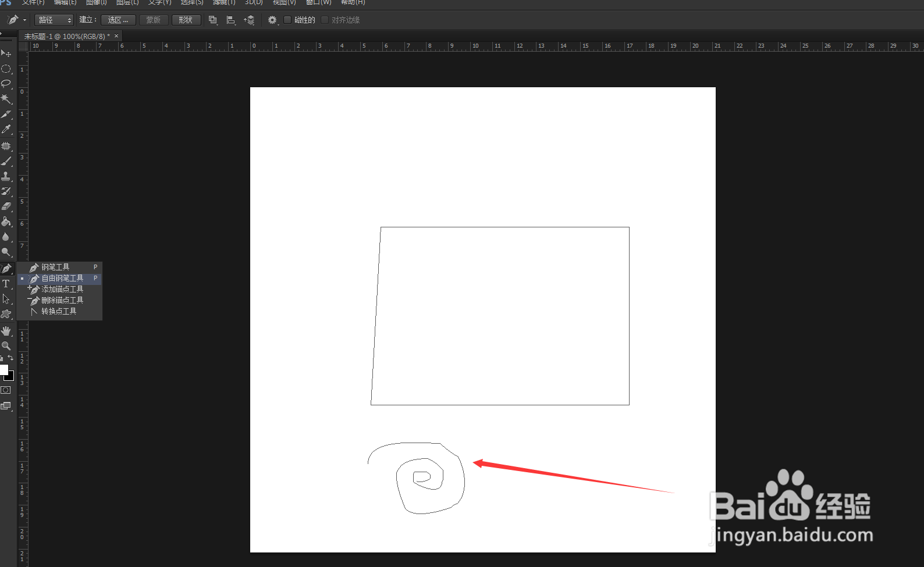Choose 转换点工具 from flyout

tap(60, 311)
